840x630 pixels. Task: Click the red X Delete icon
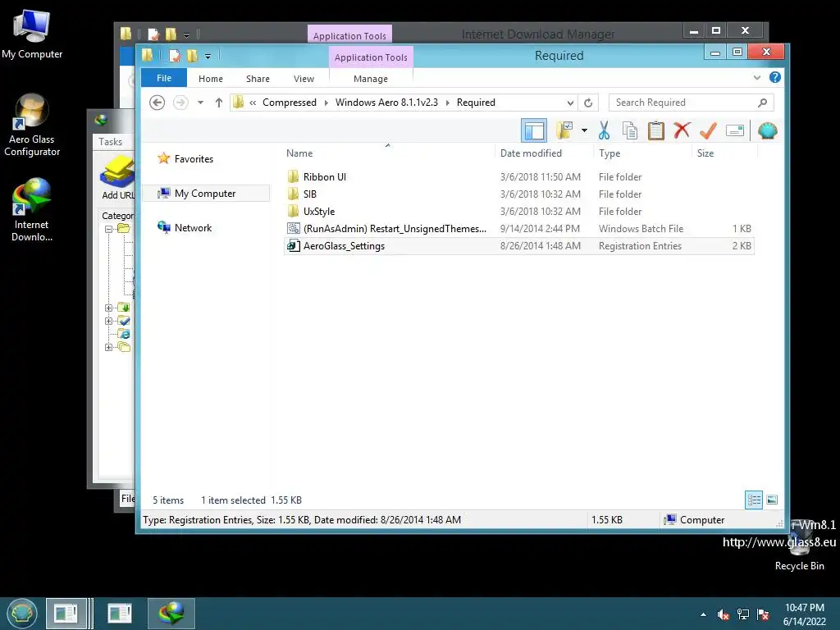point(682,130)
